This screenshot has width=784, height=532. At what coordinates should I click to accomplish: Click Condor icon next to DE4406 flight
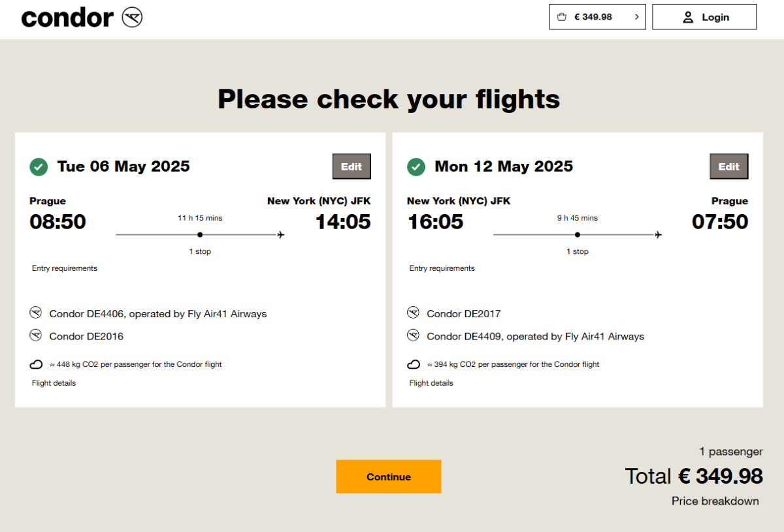click(36, 313)
